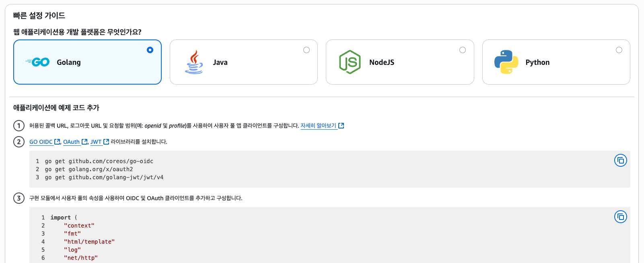Open the 자세히 알아보기 link
Viewport: 644px width, 263px height.
(318, 126)
